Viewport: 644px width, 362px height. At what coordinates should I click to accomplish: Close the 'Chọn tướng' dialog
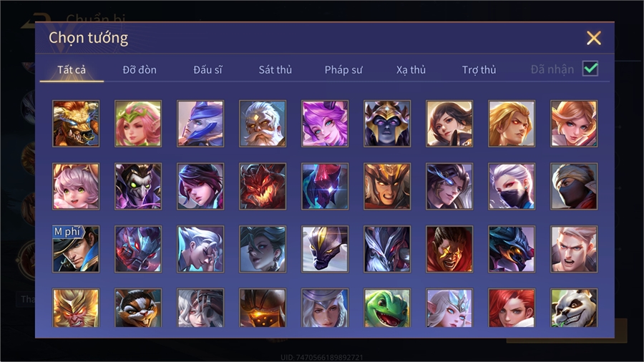pyautogui.click(x=593, y=38)
